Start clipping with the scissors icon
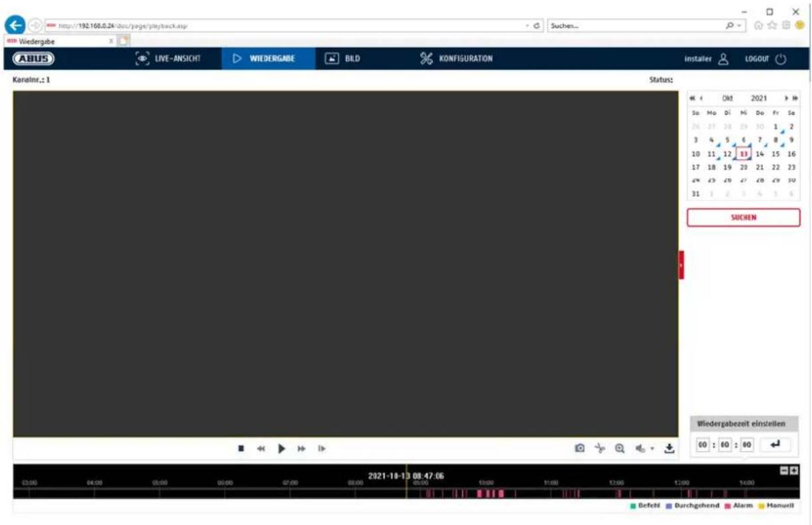The height and width of the screenshot is (525, 812). [x=600, y=449]
